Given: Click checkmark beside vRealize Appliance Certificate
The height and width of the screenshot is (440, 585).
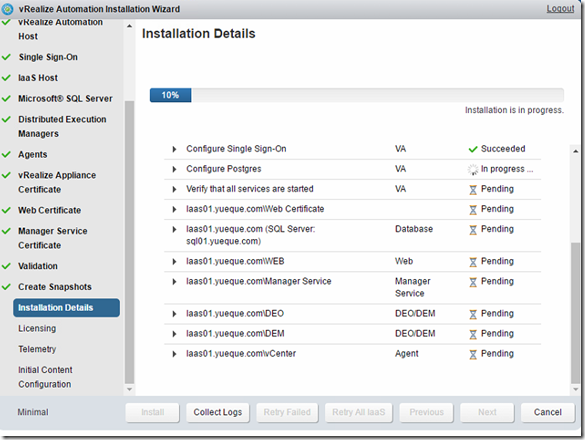Looking at the screenshot, I should [6, 175].
